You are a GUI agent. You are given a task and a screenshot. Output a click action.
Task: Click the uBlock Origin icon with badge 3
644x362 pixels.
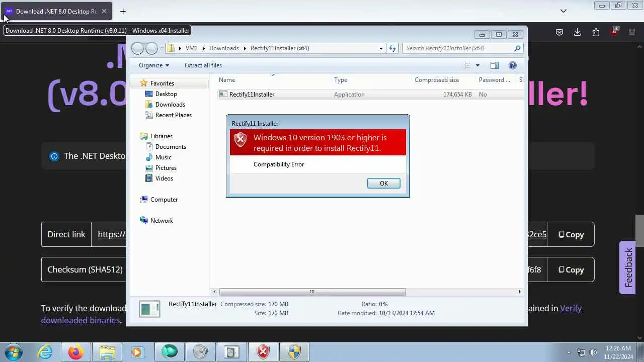(614, 32)
